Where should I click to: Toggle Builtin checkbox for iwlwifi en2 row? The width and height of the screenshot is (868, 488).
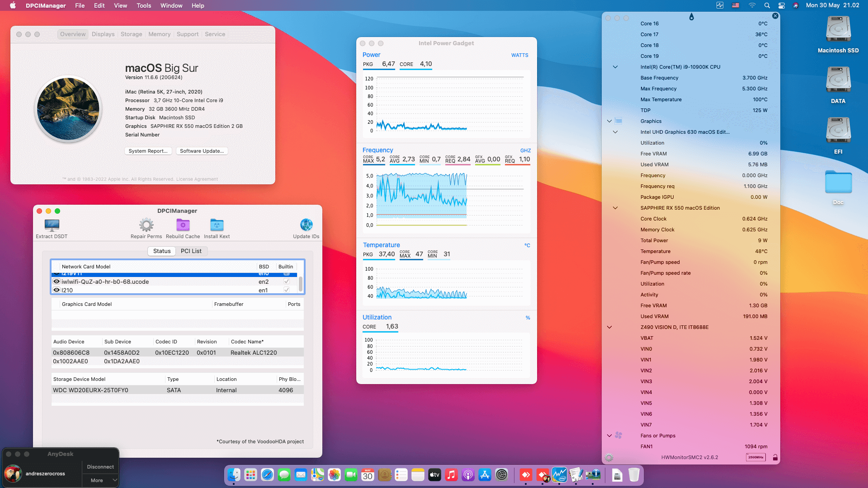pos(286,282)
